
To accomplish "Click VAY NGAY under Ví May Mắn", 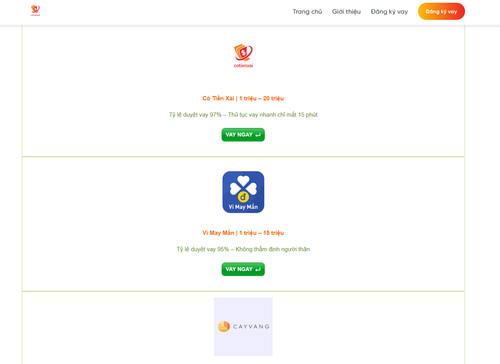I will [243, 269].
